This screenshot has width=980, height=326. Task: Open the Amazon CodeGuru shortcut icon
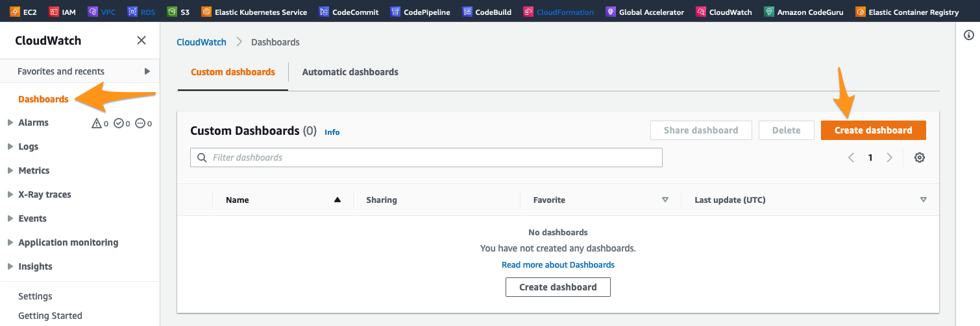click(769, 12)
